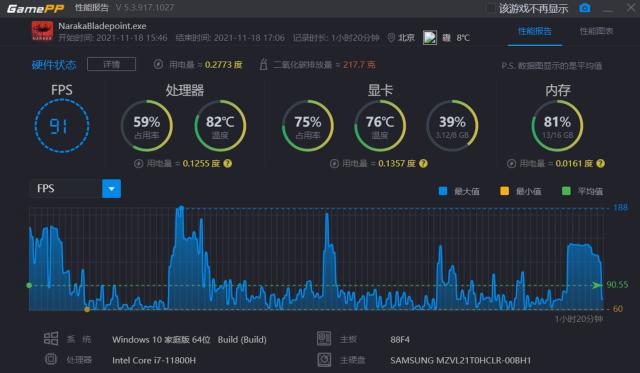This screenshot has width=640, height=373.
Task: Click the CPU 59% usage gauge
Action: (x=147, y=126)
